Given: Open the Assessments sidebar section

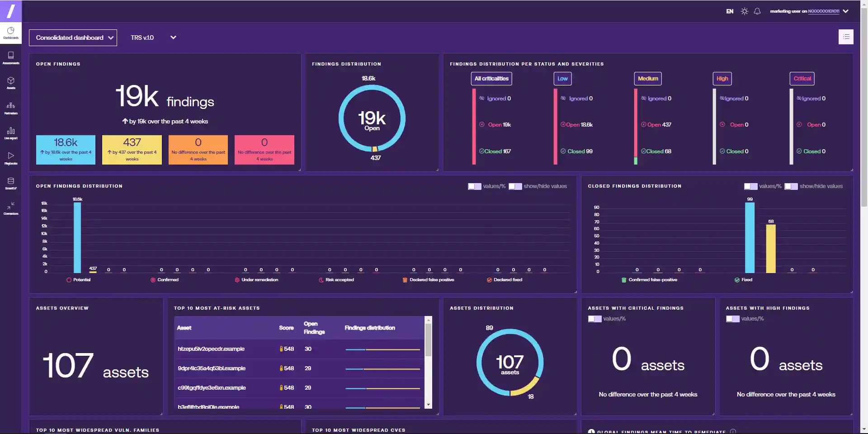Looking at the screenshot, I should point(11,58).
